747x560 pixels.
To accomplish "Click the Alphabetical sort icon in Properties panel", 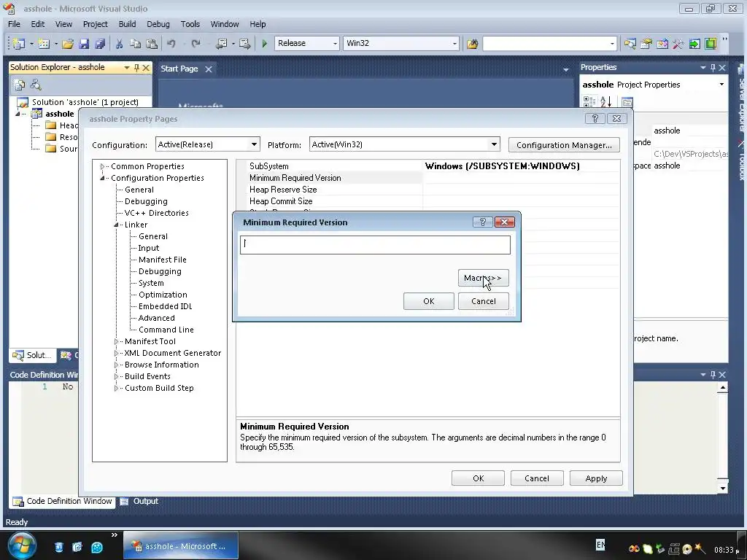I will click(x=605, y=101).
